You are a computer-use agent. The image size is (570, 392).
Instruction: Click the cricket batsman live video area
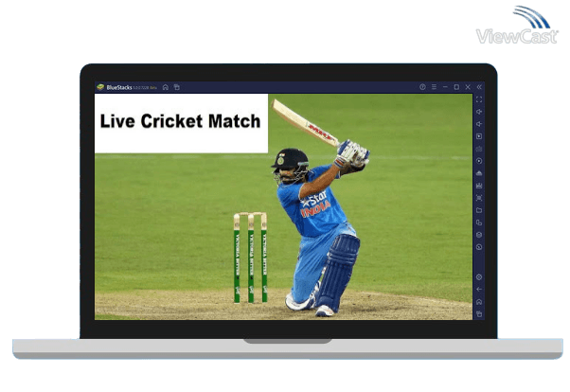(x=283, y=206)
